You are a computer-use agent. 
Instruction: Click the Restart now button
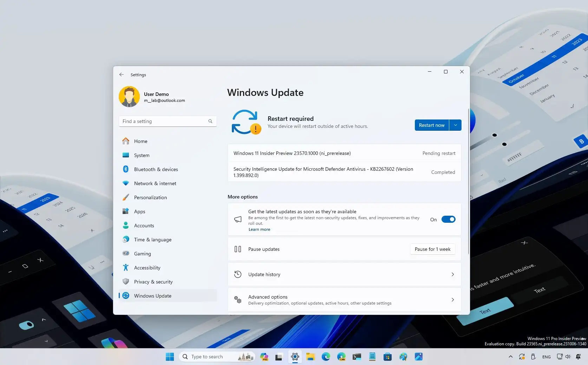[431, 125]
